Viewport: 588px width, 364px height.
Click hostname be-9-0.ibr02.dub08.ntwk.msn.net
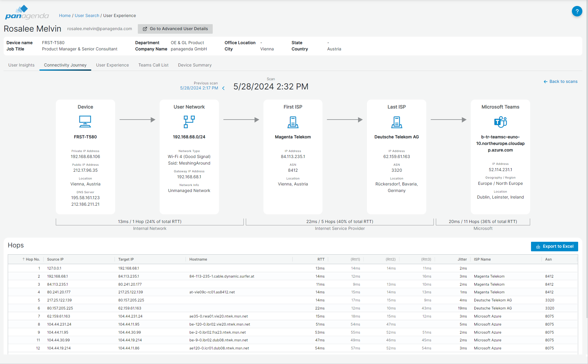pos(219,340)
